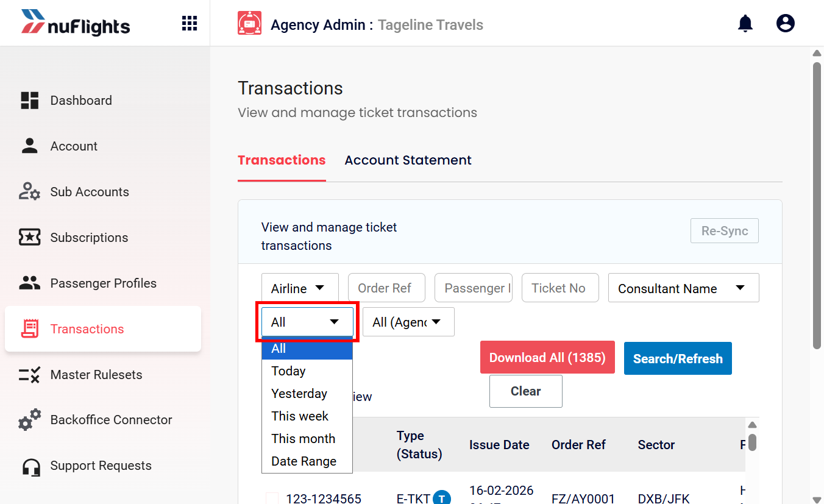Open the notifications bell
This screenshot has height=504, width=824.
point(745,24)
